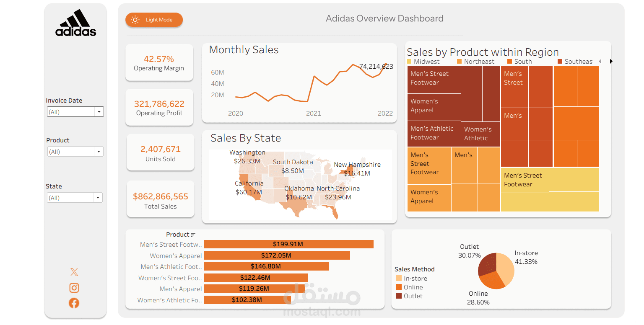644x325 pixels.
Task: Select the Units Sold card
Action: coord(160,152)
